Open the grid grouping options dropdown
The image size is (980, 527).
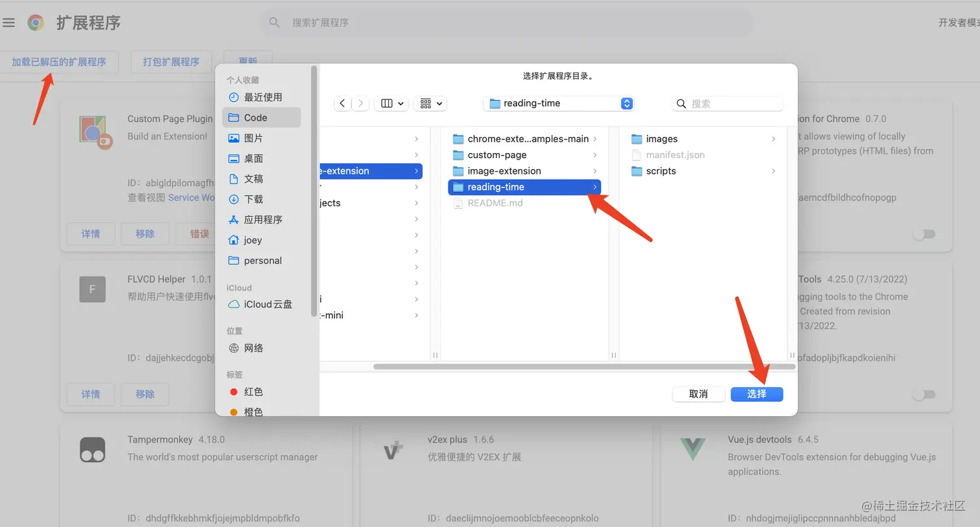click(x=431, y=103)
